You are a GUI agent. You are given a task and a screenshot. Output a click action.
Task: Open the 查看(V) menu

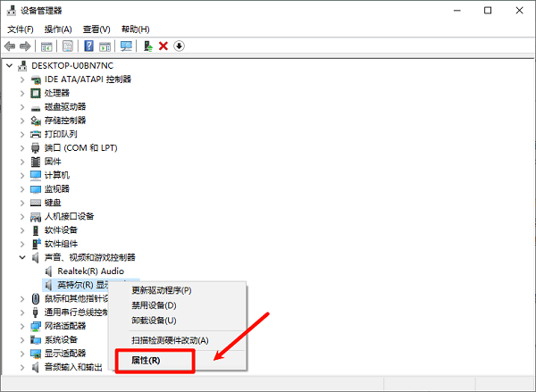[96, 29]
